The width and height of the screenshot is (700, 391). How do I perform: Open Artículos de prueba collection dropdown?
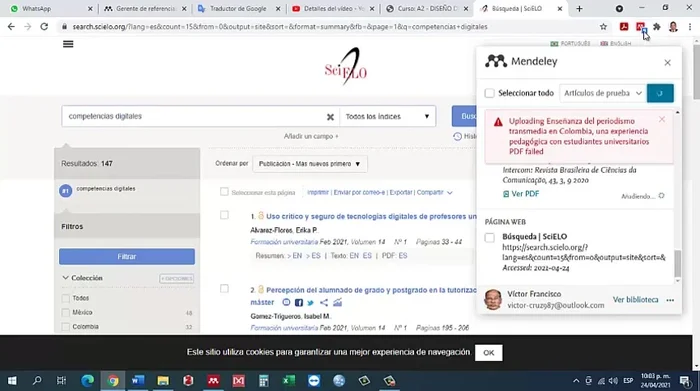pyautogui.click(x=603, y=93)
